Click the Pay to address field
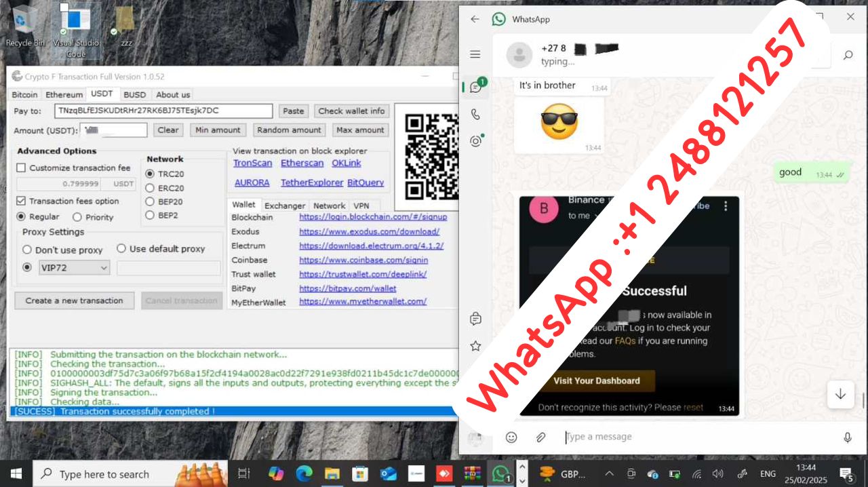 click(163, 111)
